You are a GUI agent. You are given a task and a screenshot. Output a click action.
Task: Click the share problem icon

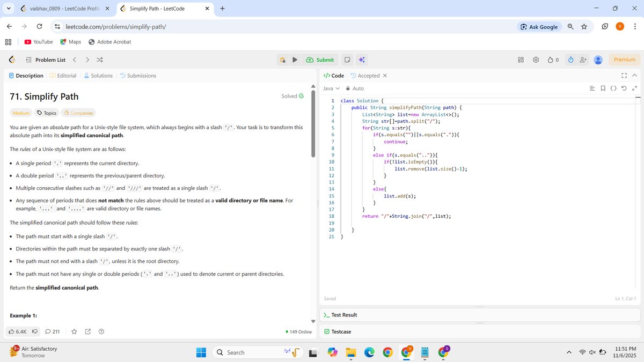pyautogui.click(x=88, y=331)
